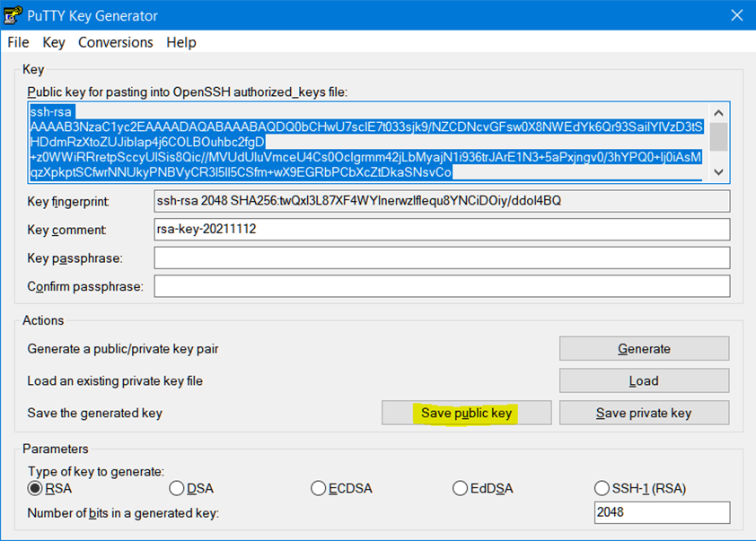Screen dimensions: 756x541
Task: Focus the Confirm passphrase field
Action: tap(442, 286)
